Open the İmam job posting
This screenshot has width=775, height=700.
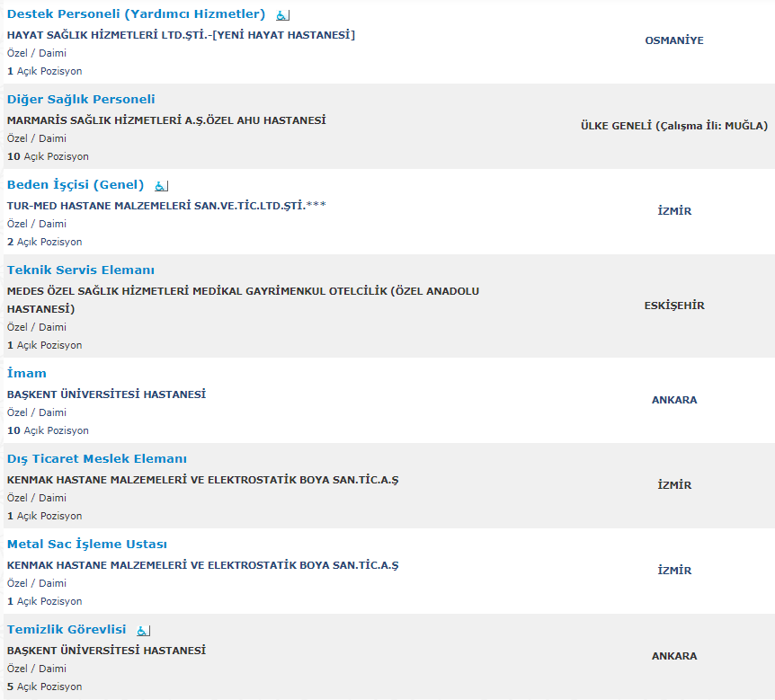pyautogui.click(x=27, y=374)
